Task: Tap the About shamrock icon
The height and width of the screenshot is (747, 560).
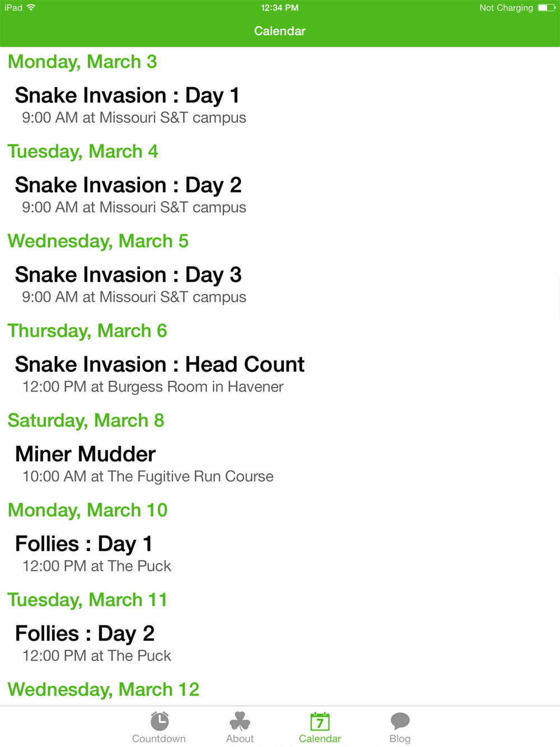Action: [x=240, y=721]
